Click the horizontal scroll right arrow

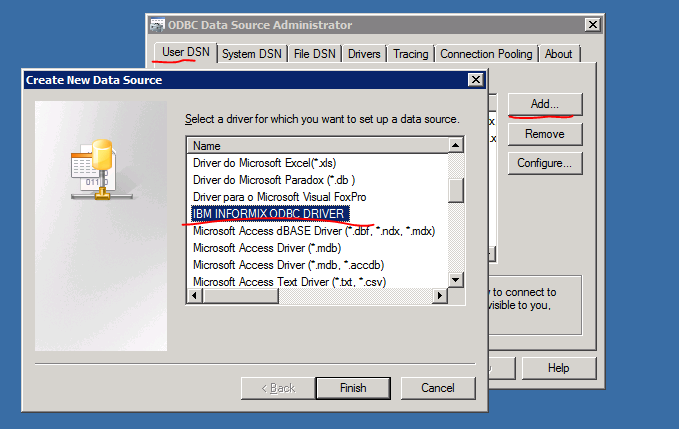coord(440,296)
